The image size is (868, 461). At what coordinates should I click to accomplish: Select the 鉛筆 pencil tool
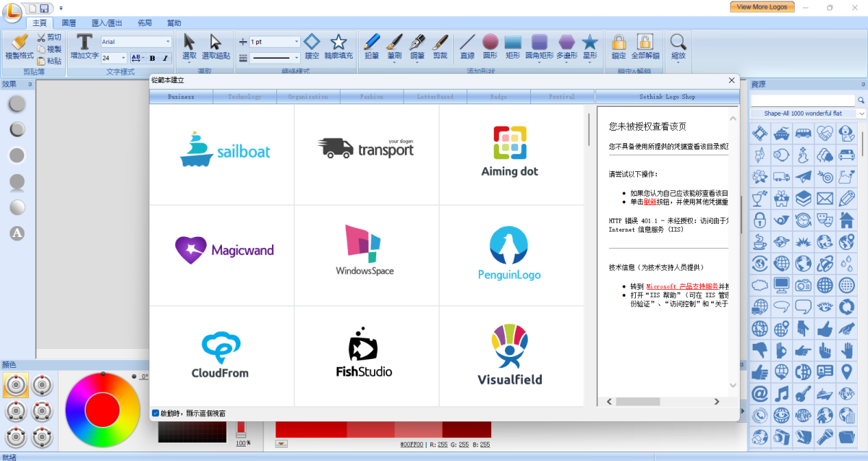[372, 47]
